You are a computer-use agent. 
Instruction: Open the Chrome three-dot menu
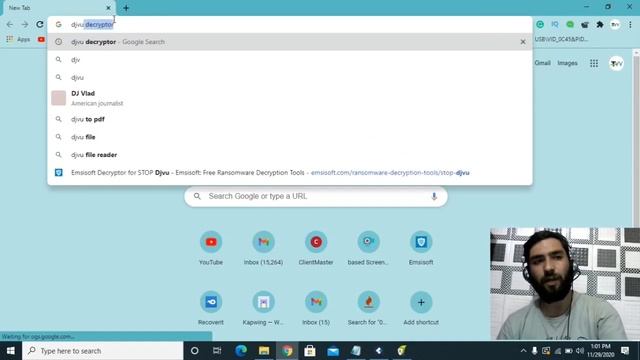(630, 24)
